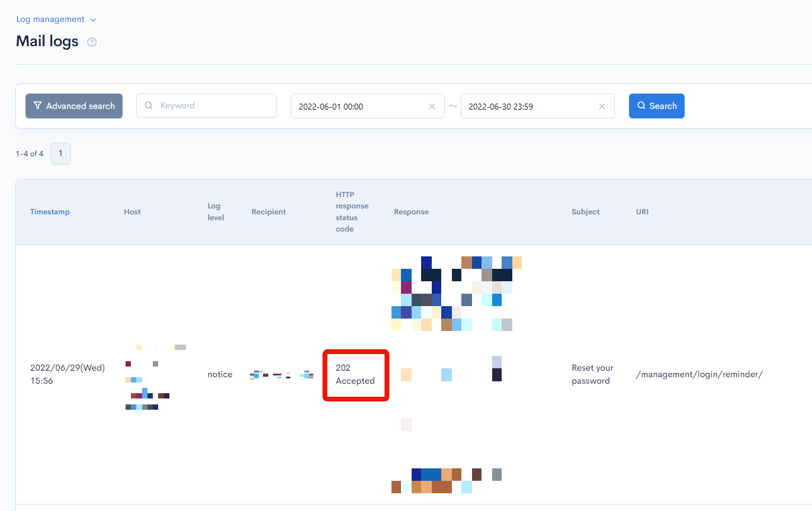Screen dimensions: 812x511
Task: Open the /management/login/reminder/ URI link
Action: pos(699,374)
